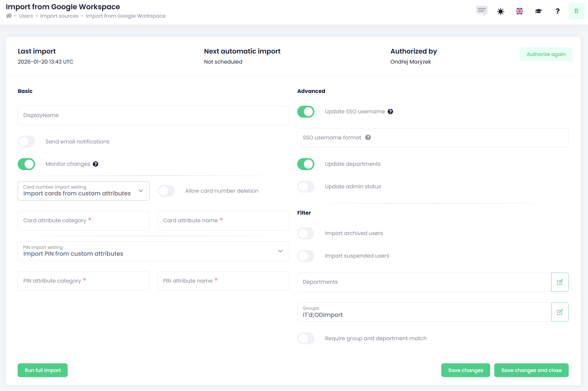Viewport: 588px width, 391px height.
Task: Enable Send email notifications toggle
Action: [x=26, y=142]
